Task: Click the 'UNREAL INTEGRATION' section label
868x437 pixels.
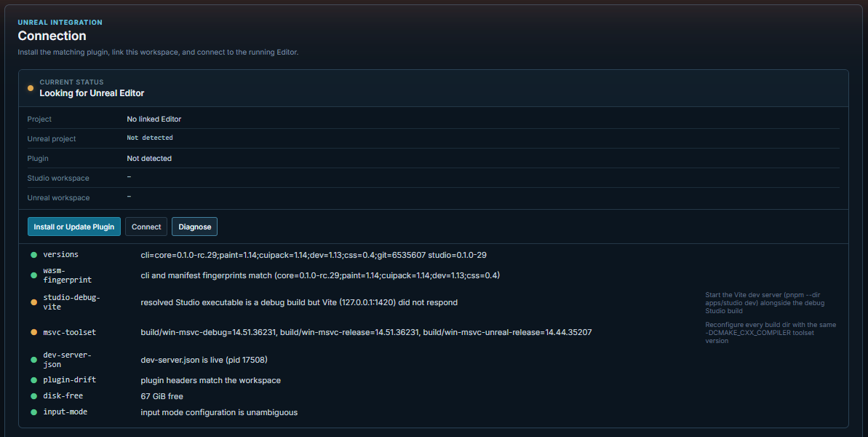Action: click(x=60, y=23)
